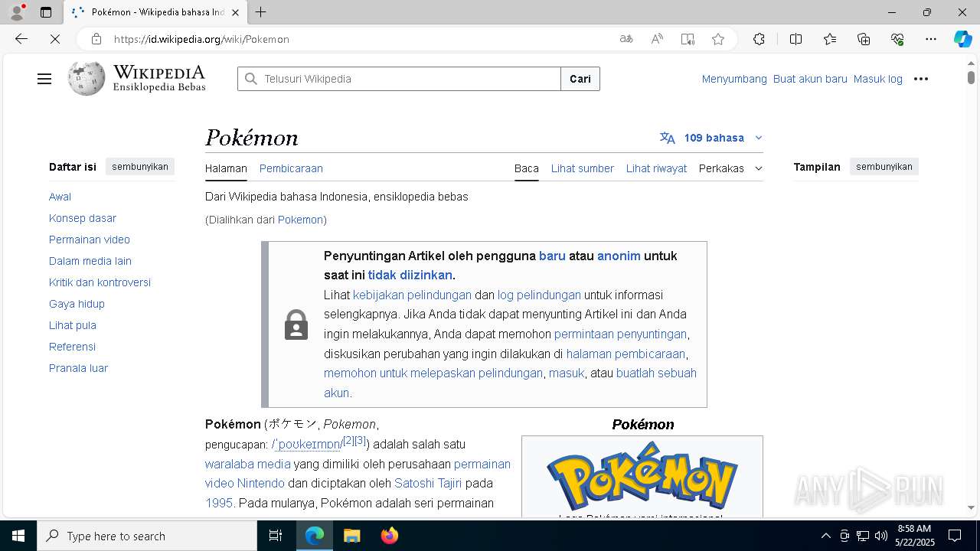View site information lock icon in address bar
Screen dimensions: 980x551
[96, 39]
